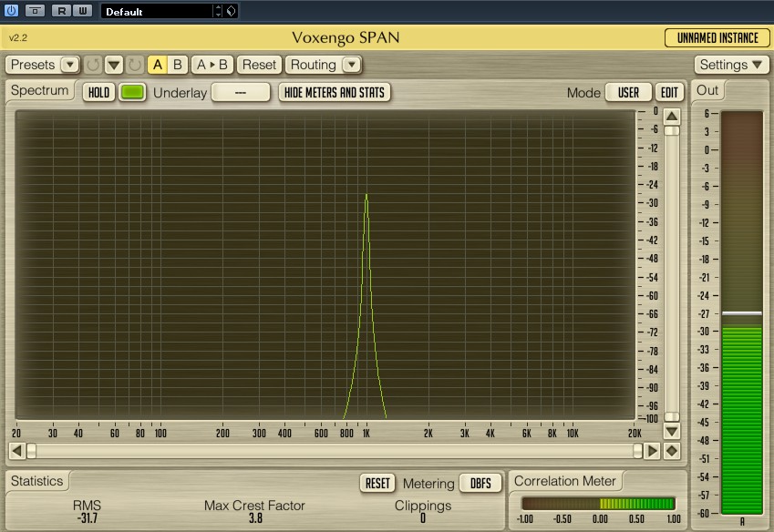Image resolution: width=774 pixels, height=532 pixels.
Task: Toggle the green spectrum color button
Action: (133, 92)
